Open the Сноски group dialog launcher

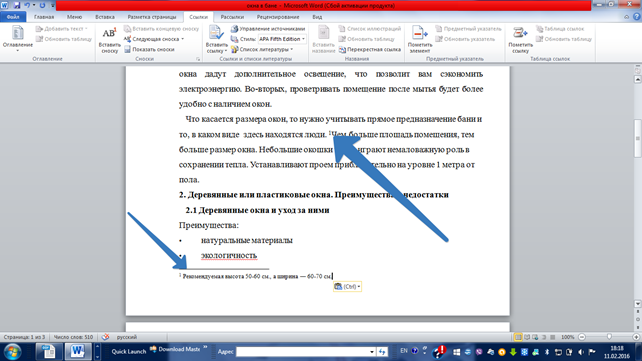[x=198, y=59]
